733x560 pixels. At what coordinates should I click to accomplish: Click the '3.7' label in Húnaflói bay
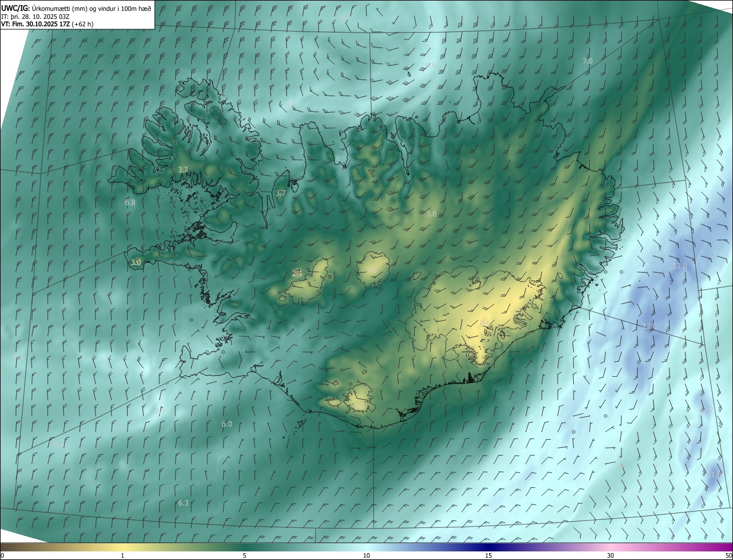(x=281, y=194)
